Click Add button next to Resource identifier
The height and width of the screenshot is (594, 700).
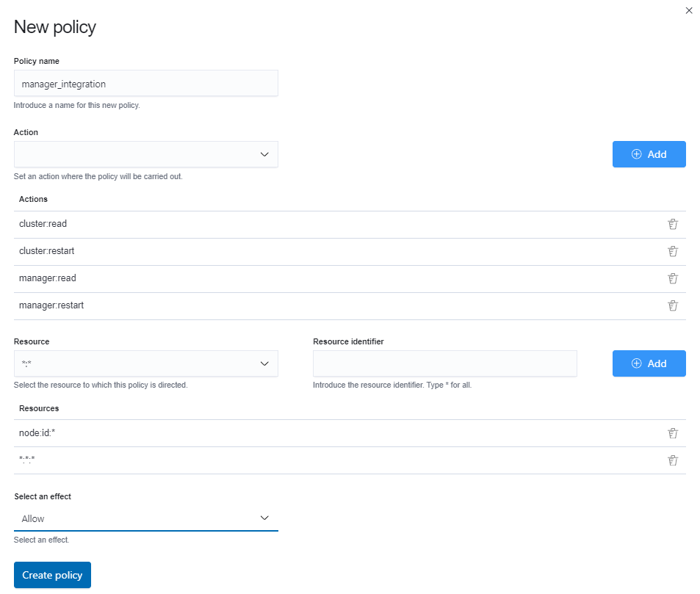(x=649, y=363)
